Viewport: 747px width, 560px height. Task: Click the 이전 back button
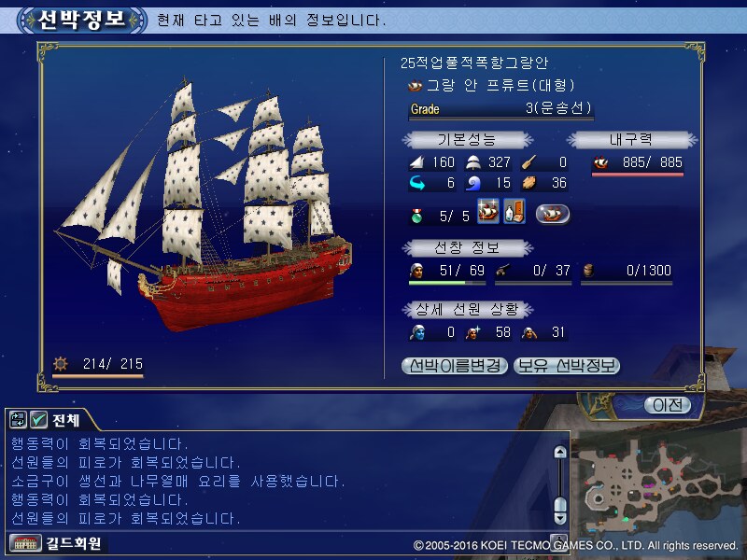pos(668,405)
